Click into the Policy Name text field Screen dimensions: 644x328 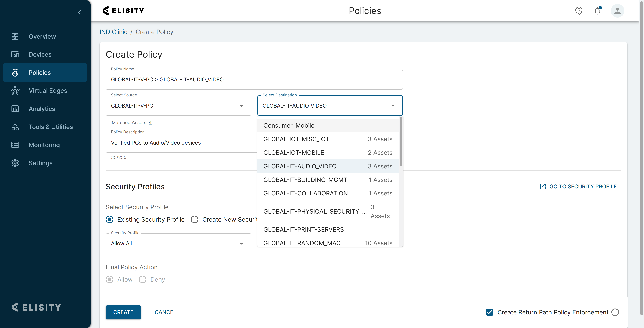pos(254,79)
